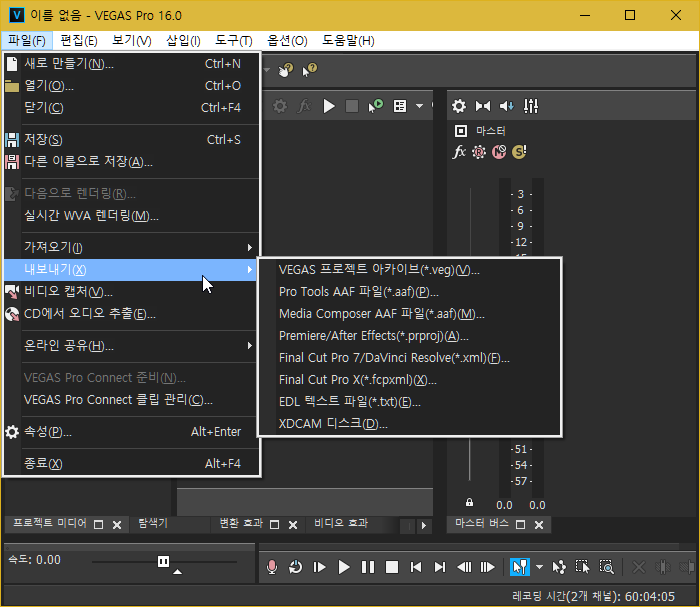Click the preview layout view icon
Image resolution: width=700 pixels, height=607 pixels.
[400, 106]
